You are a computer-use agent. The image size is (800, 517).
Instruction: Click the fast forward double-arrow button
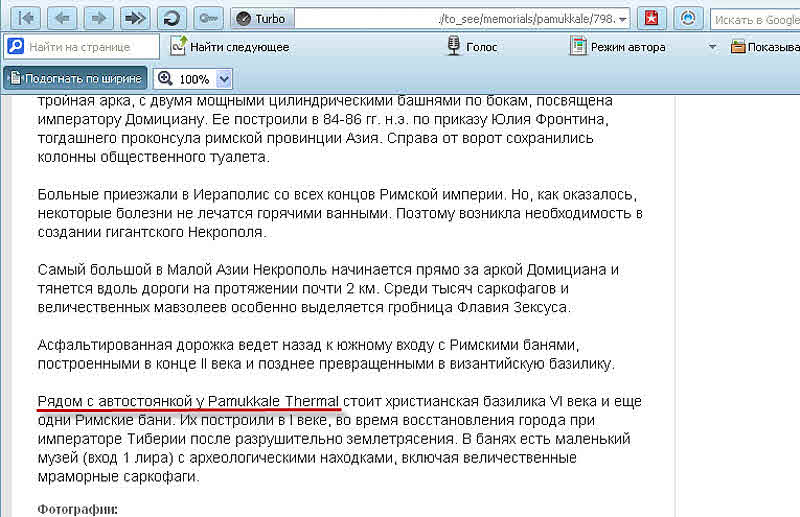tap(135, 18)
